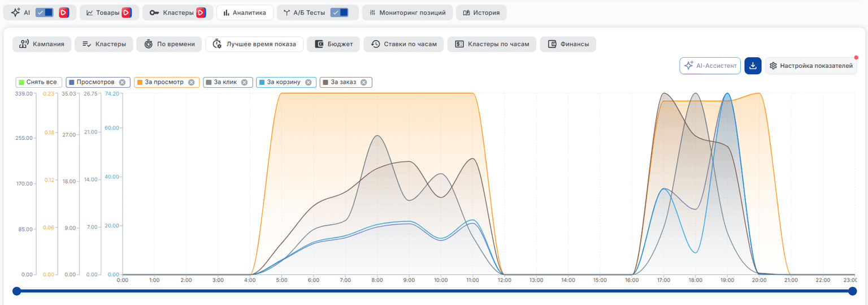The image size is (868, 305).
Task: Open the История tab
Action: point(481,12)
